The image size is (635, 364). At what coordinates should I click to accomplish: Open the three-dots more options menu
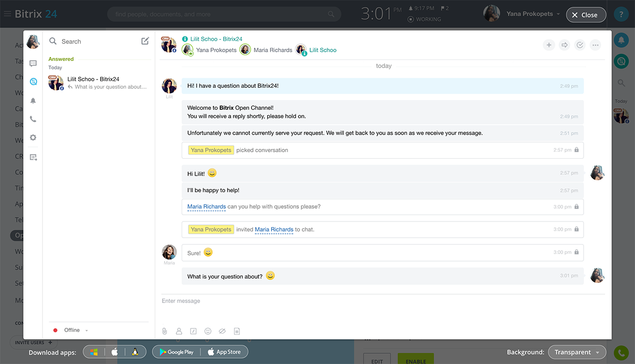coord(595,45)
